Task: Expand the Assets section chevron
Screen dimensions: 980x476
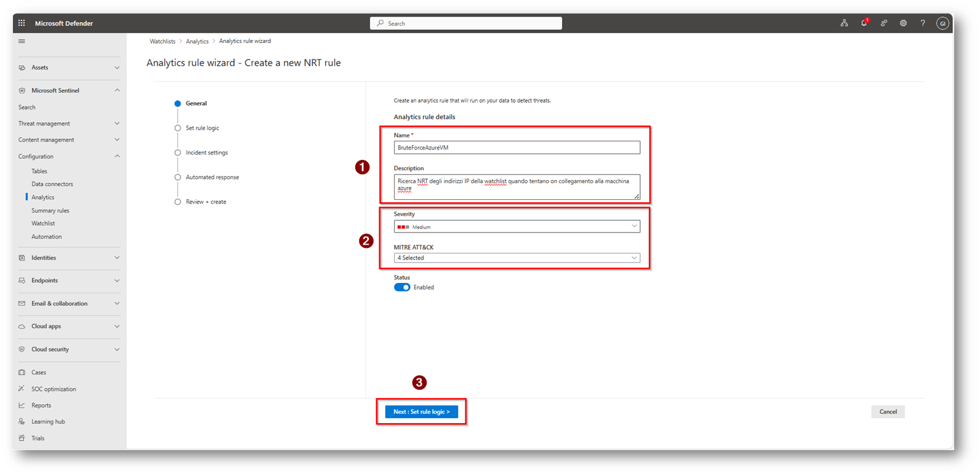Action: pyautogui.click(x=117, y=68)
